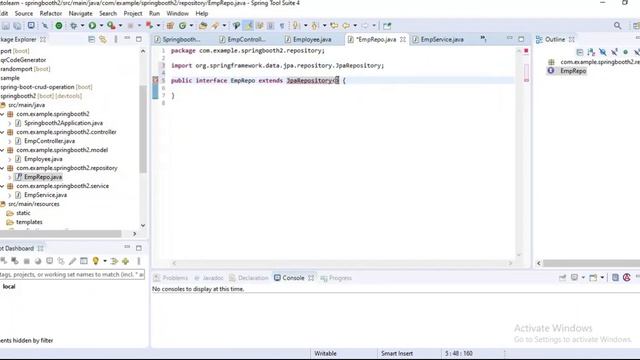Close the EmpRepo.java editor tab
Screen dimensions: 640x360
[x=403, y=39]
